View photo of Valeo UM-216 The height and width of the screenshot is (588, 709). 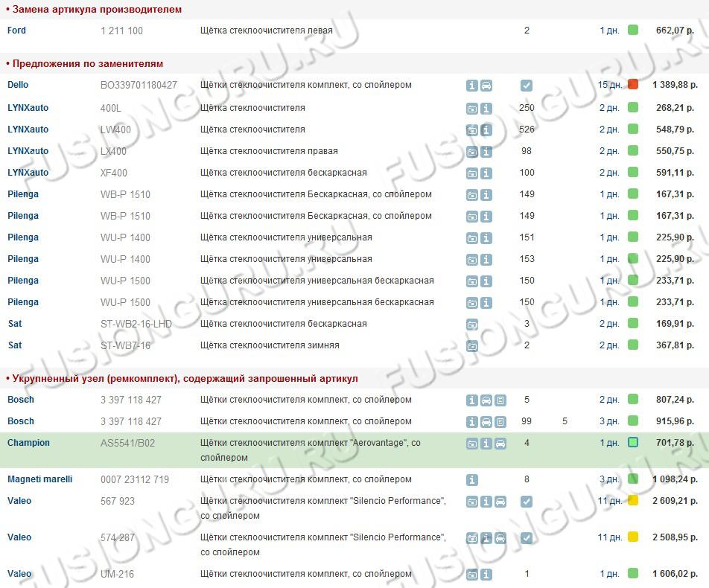tap(471, 575)
